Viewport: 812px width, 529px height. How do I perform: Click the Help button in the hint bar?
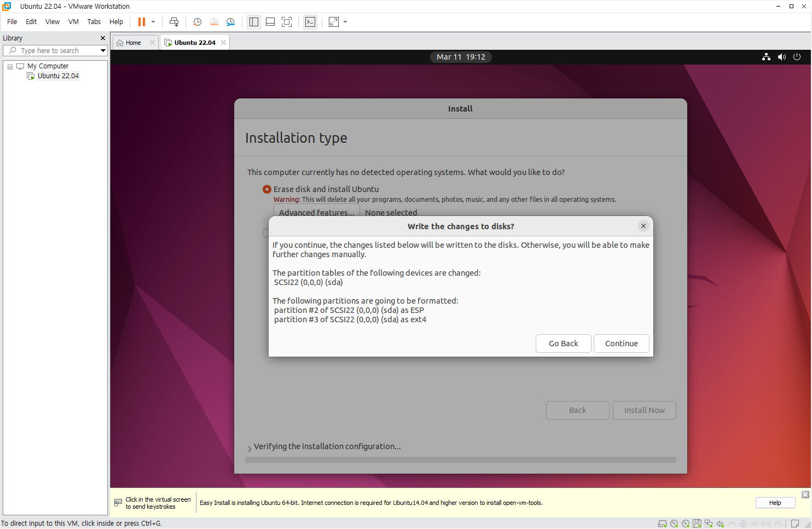[x=775, y=503]
